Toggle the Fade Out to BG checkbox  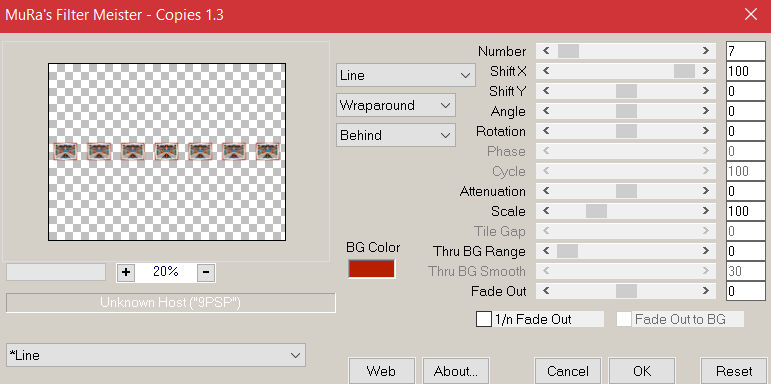click(x=624, y=319)
